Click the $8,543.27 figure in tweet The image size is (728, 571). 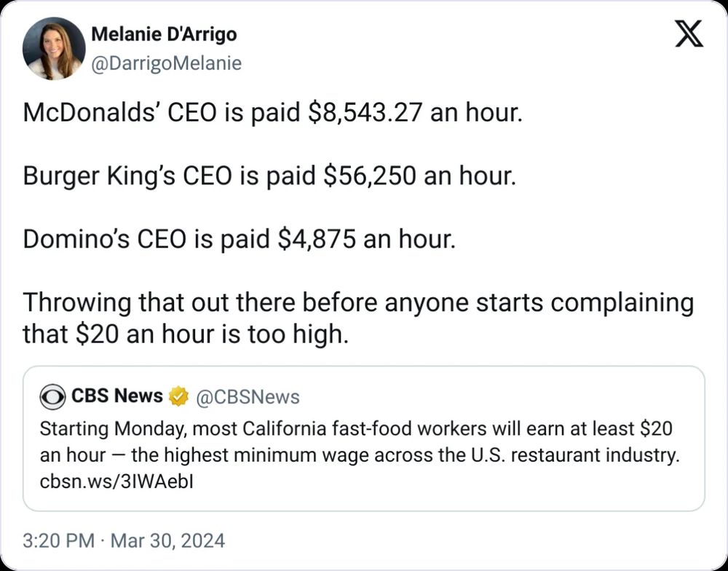tap(366, 113)
